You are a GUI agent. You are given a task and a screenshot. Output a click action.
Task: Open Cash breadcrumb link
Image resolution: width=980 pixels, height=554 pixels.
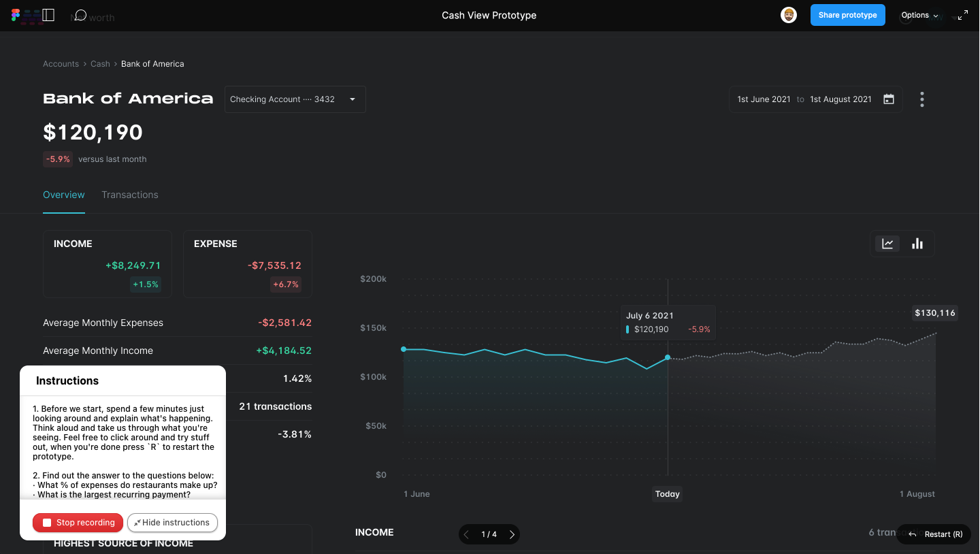[x=100, y=64]
